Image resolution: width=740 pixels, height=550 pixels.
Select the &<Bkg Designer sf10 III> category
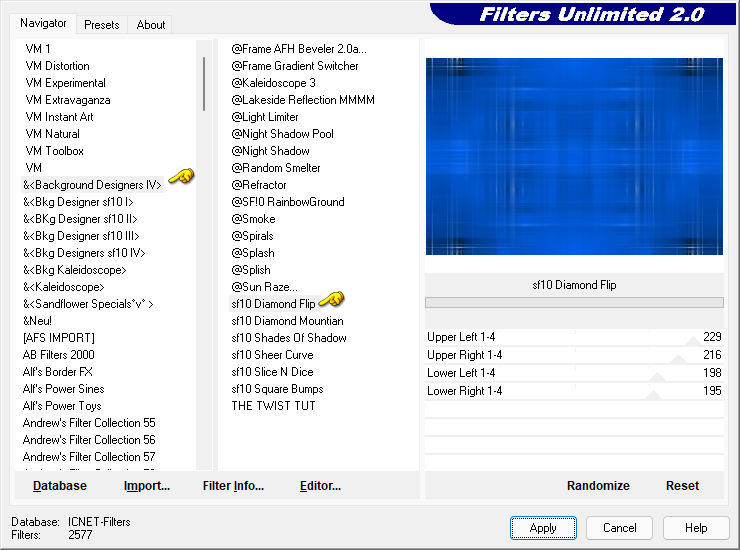click(x=81, y=236)
